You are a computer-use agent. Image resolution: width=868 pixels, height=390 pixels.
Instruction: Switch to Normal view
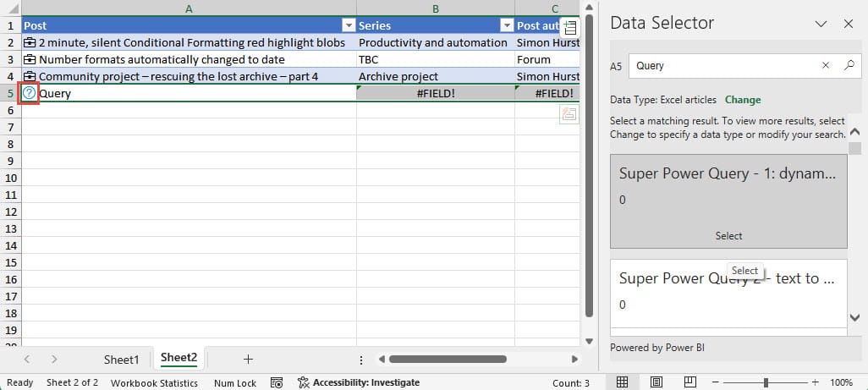pos(622,382)
